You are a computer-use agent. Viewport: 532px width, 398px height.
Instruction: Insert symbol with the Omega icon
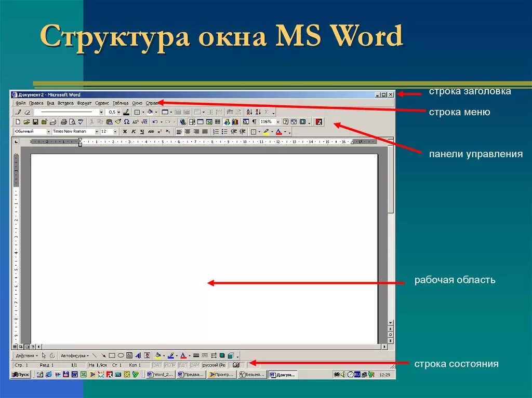tap(127, 122)
